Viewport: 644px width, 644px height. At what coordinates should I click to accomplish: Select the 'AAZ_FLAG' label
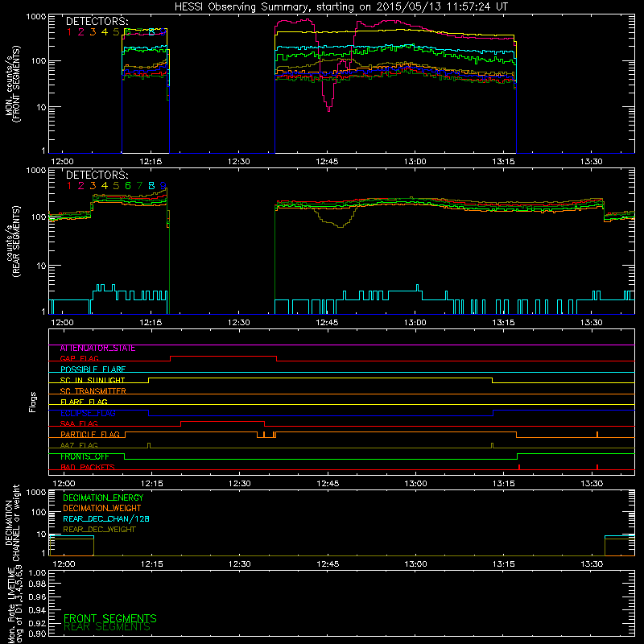tap(79, 446)
